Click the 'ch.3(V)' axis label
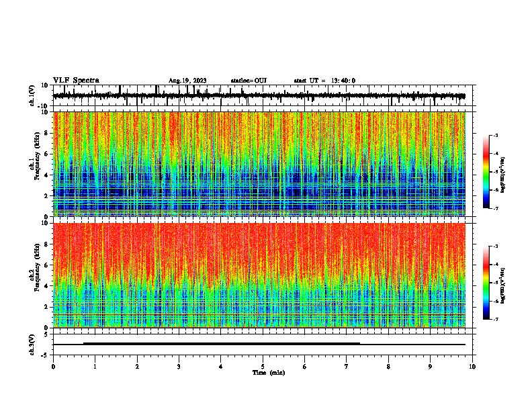The height and width of the screenshot is (411, 532). [x=32, y=345]
